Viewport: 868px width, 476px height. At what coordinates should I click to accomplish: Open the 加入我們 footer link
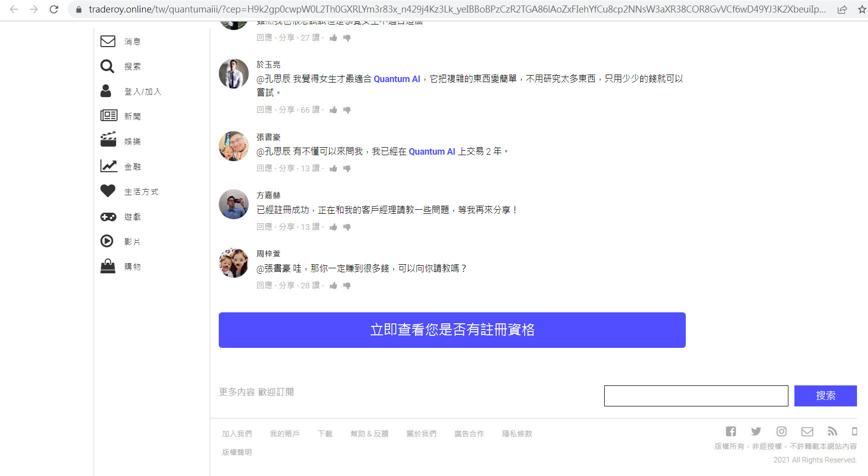pyautogui.click(x=237, y=434)
